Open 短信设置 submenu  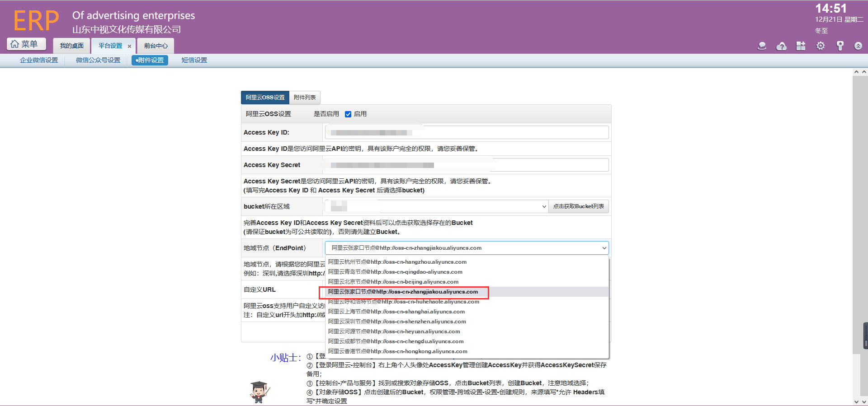click(194, 60)
